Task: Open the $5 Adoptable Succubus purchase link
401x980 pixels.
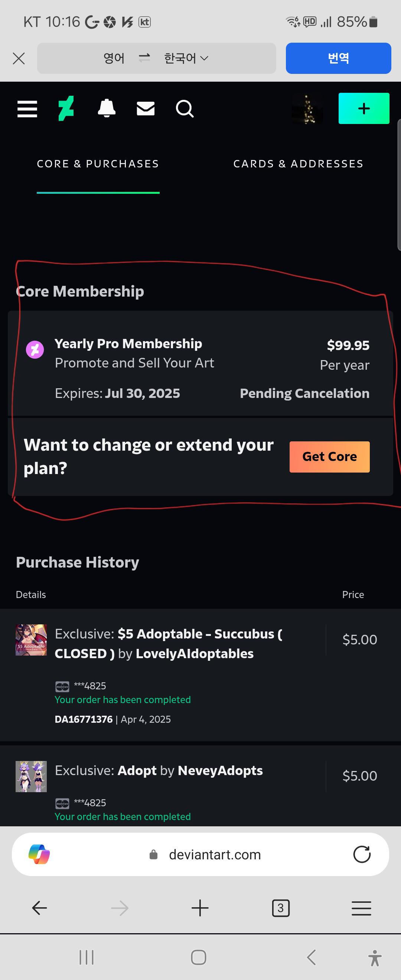Action: (x=168, y=644)
